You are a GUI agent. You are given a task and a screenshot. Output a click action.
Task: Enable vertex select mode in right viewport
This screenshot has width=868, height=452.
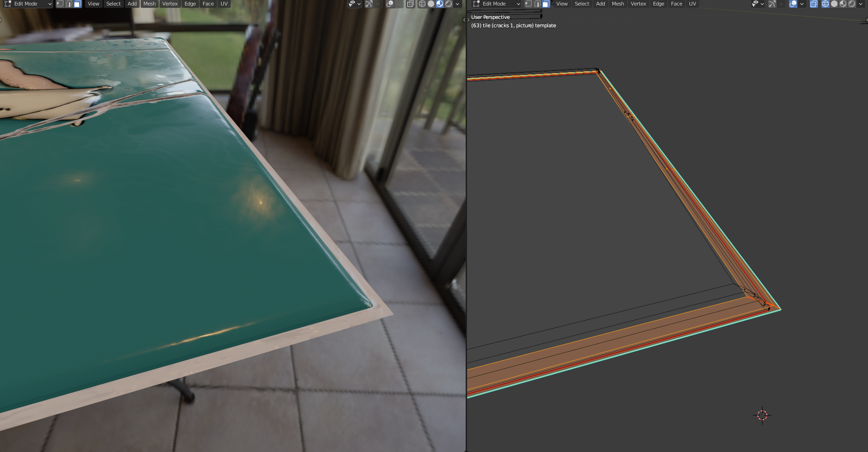pos(529,4)
